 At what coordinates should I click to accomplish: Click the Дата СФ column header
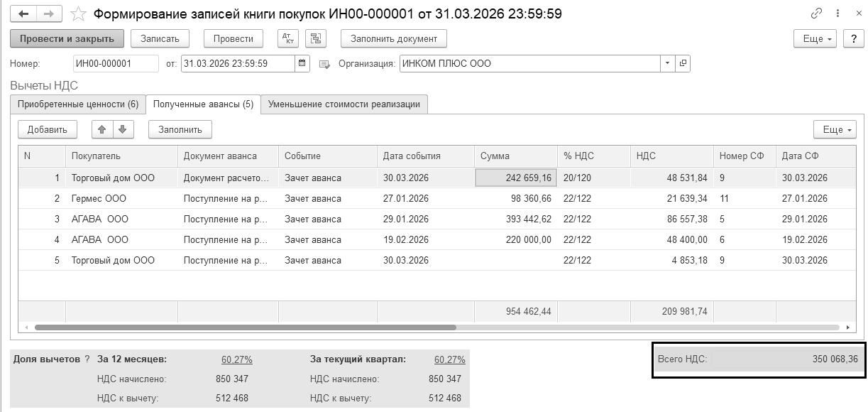tap(816, 156)
